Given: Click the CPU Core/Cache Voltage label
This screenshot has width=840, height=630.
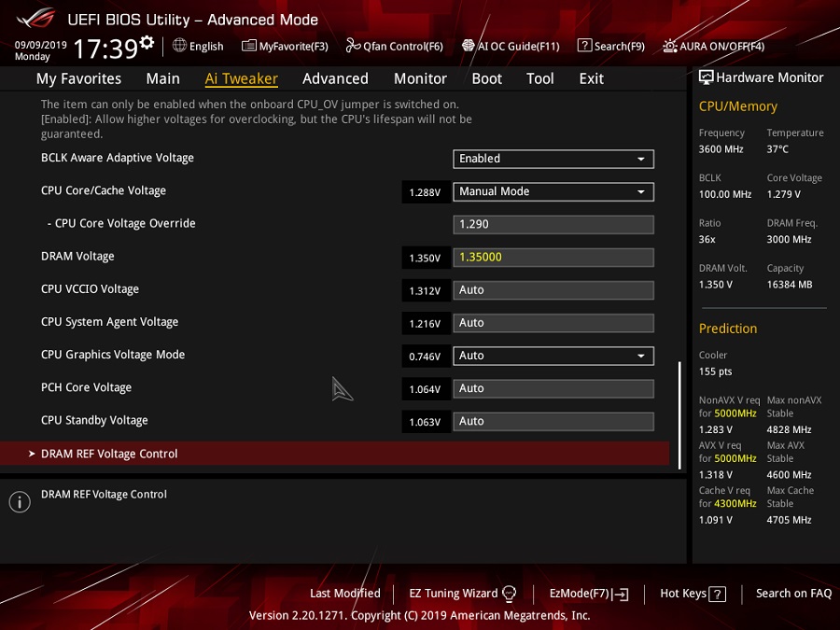Looking at the screenshot, I should click(104, 190).
